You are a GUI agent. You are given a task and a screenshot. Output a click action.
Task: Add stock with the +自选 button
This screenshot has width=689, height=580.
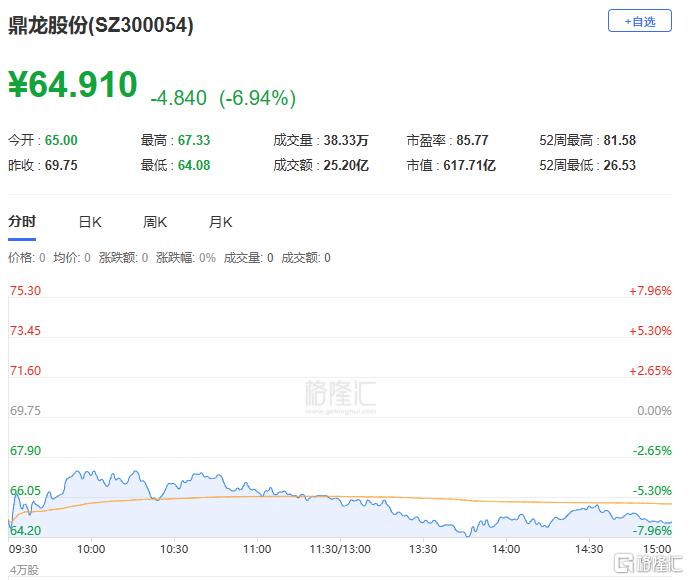(639, 21)
